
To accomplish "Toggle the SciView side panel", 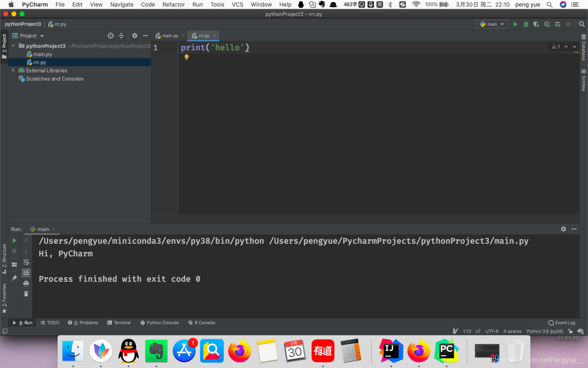I will pyautogui.click(x=584, y=80).
